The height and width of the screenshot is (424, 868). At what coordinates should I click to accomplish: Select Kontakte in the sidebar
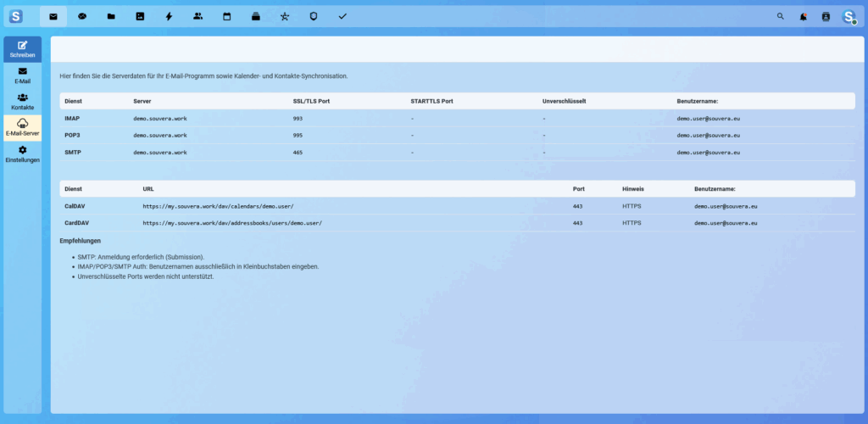click(x=22, y=102)
